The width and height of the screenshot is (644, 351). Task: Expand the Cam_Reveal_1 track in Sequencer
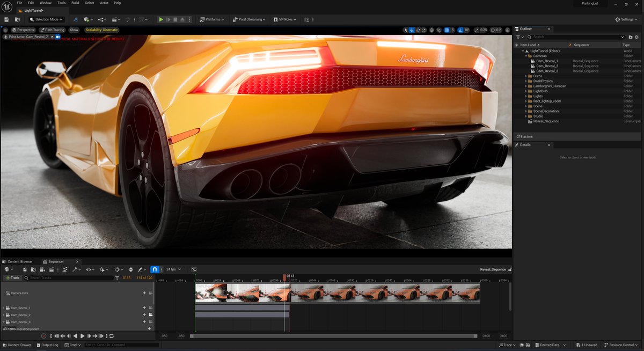[x=3, y=308]
